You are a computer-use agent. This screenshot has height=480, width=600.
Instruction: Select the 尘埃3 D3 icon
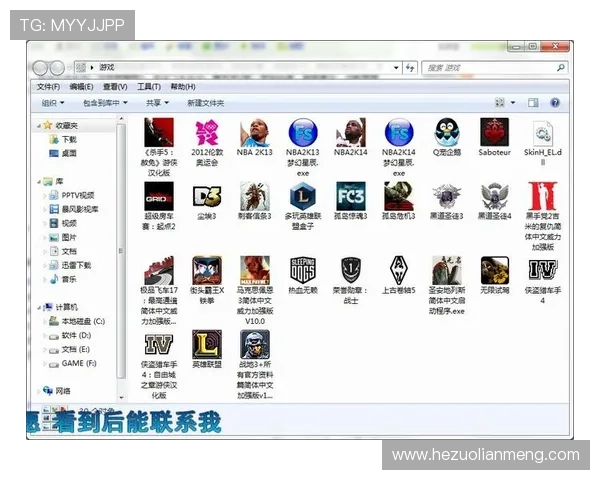(x=207, y=196)
